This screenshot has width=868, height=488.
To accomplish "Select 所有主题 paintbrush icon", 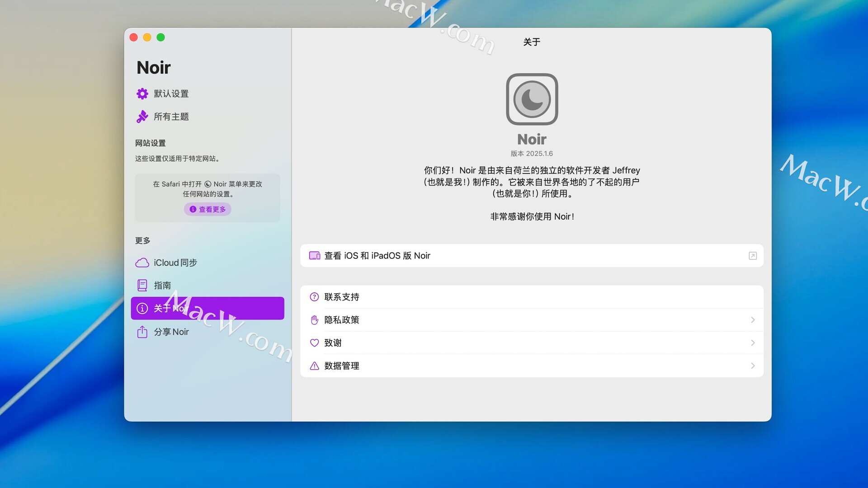I will pyautogui.click(x=142, y=117).
